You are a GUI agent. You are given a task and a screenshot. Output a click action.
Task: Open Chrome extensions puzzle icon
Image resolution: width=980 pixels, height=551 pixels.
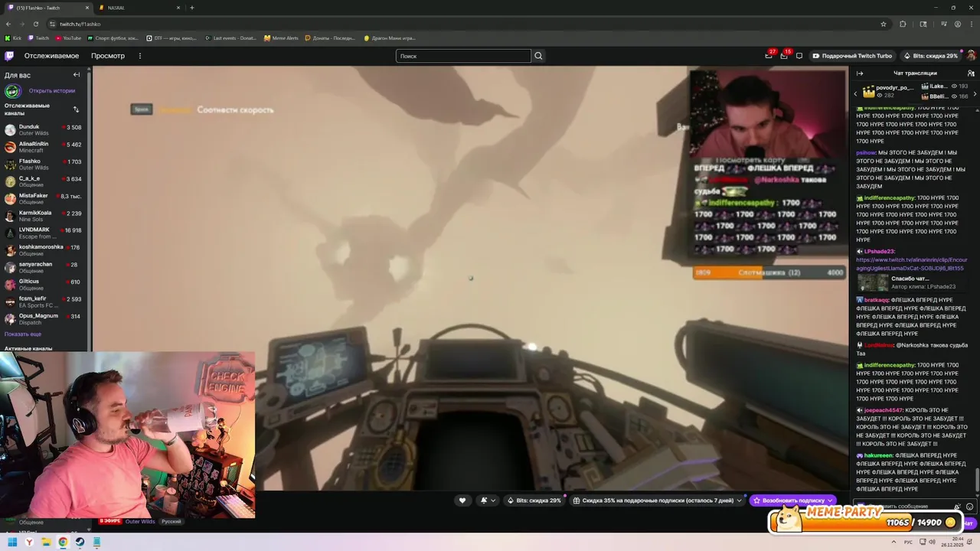[903, 24]
